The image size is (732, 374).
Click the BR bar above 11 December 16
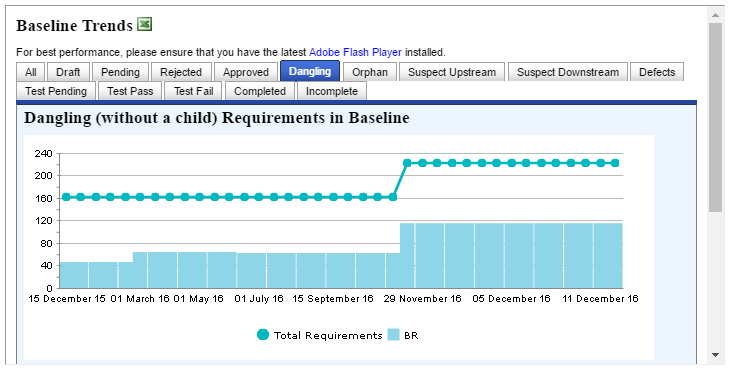point(608,255)
